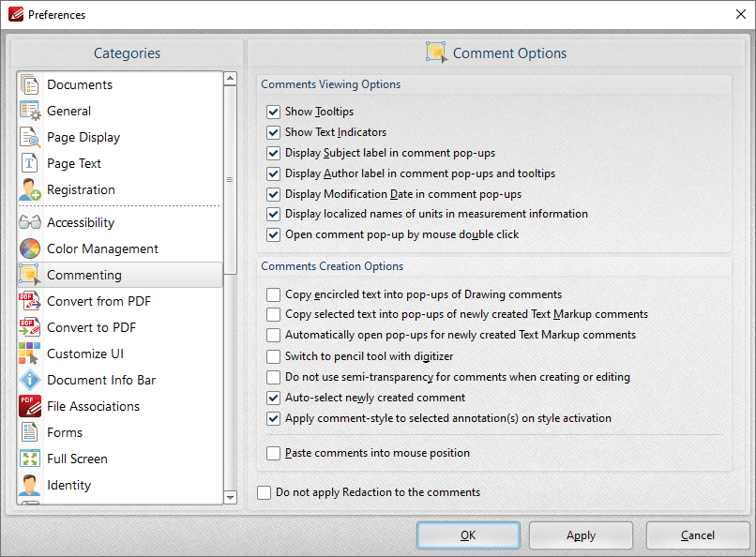756x557 pixels.
Task: Enable Switch to pencil tool with digitizer
Action: (x=273, y=356)
